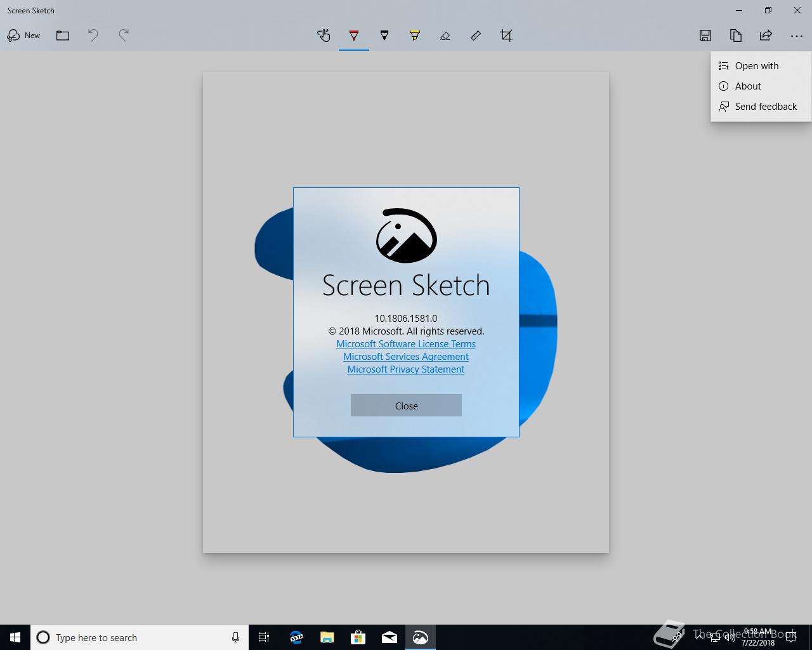Viewport: 812px width, 650px height.
Task: Open Microsoft Privacy Statement link
Action: pyautogui.click(x=406, y=369)
